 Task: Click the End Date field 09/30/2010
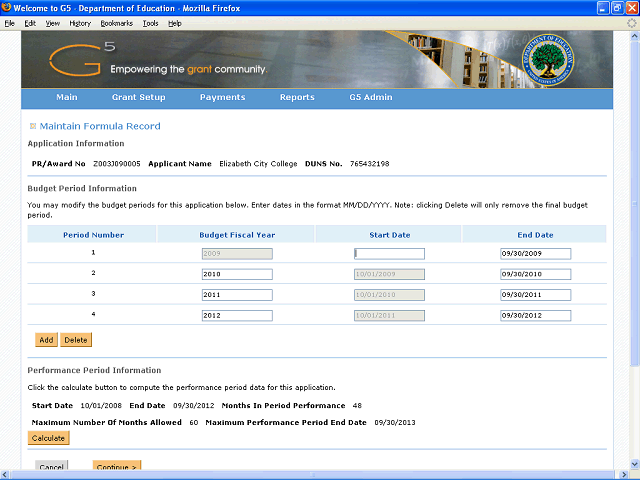(536, 274)
